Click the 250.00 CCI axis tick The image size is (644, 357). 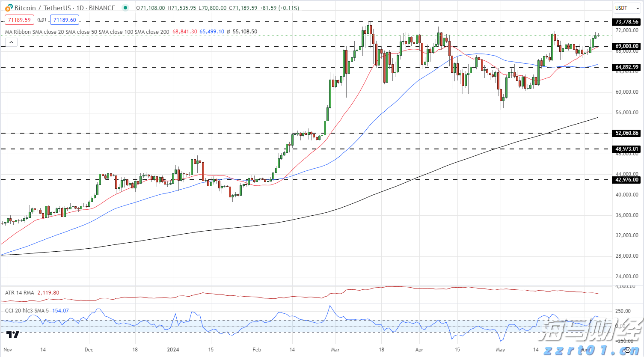click(x=623, y=311)
